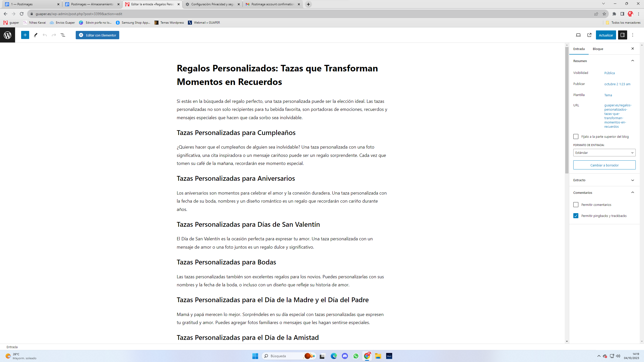Open Todos los marcadores folder

[x=623, y=23]
